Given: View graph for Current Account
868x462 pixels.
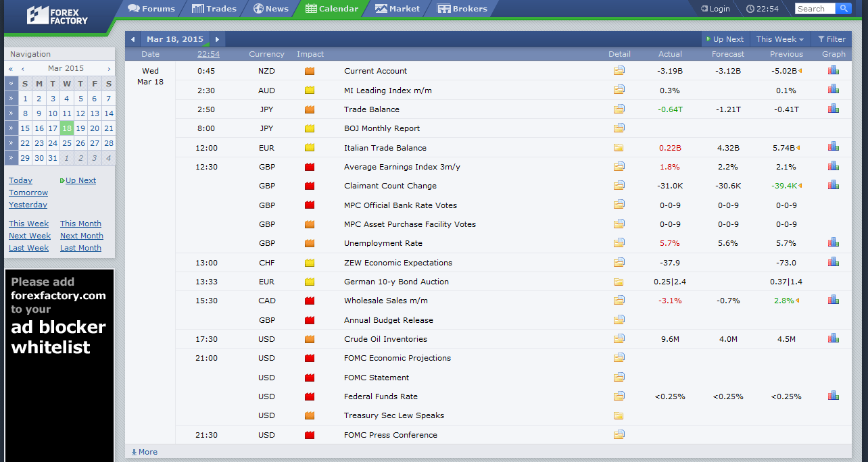Looking at the screenshot, I should point(834,70).
